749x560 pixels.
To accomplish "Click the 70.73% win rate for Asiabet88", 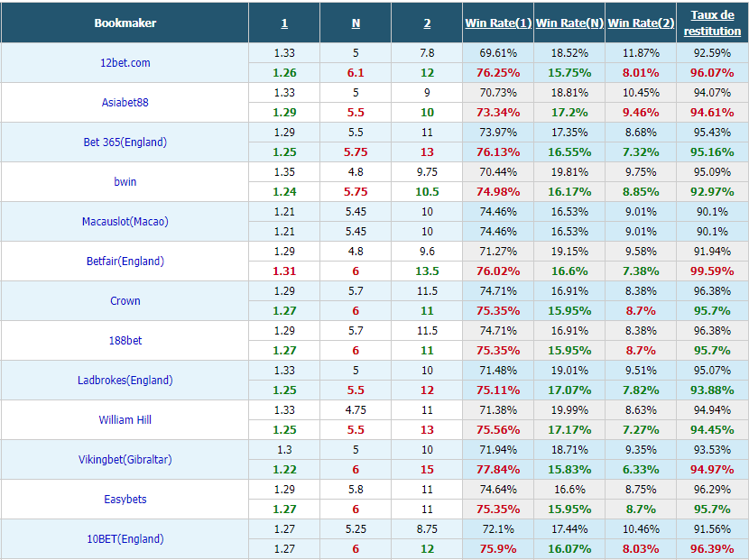I will click(498, 93).
